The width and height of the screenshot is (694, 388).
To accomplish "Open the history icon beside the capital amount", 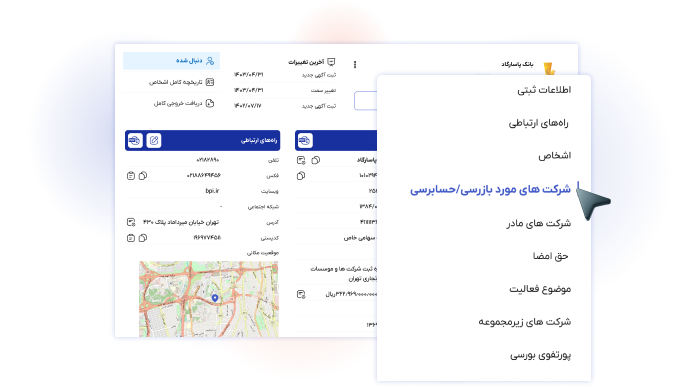I will pyautogui.click(x=301, y=294).
